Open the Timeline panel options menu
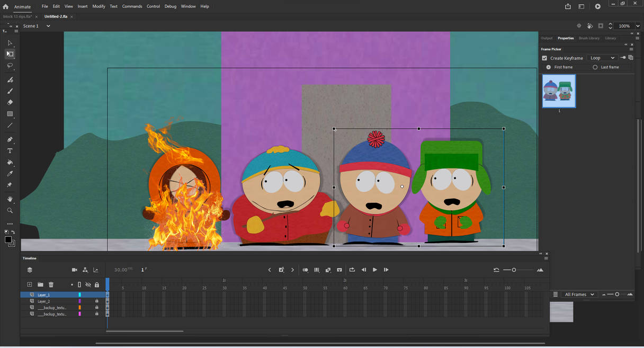 (x=546, y=258)
